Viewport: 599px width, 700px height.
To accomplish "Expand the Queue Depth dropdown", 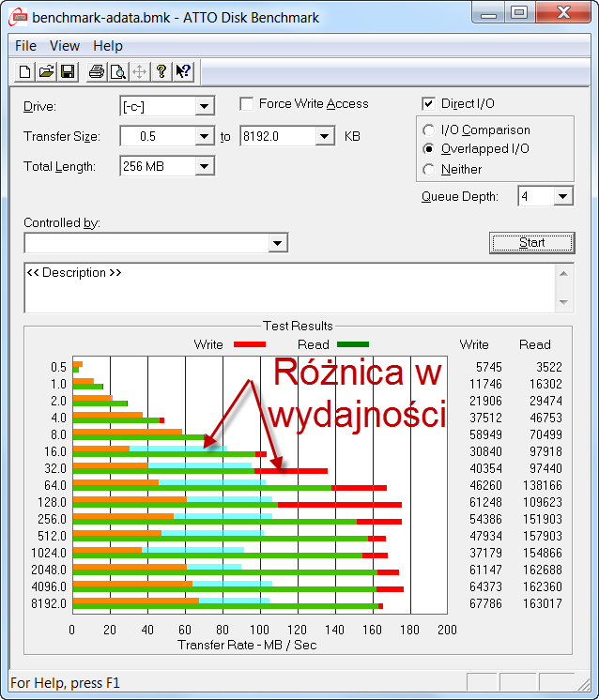I will (562, 196).
